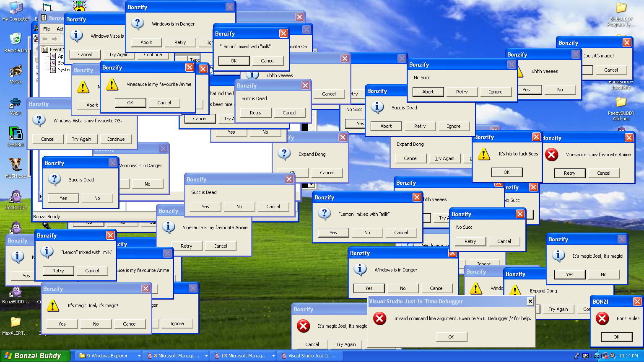644x362 pixels.
Task: Click the microphone icon in system tray
Action: 577,356
